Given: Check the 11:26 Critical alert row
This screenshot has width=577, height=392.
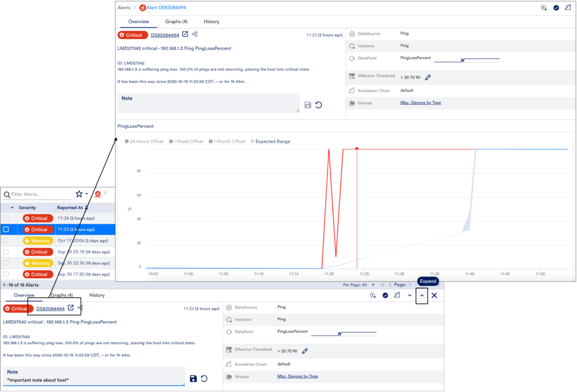Looking at the screenshot, I should click(6, 218).
